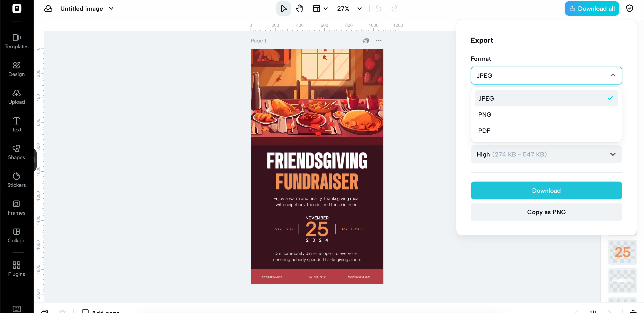This screenshot has width=644, height=313.
Task: Click the shield privacy icon
Action: pos(629,8)
